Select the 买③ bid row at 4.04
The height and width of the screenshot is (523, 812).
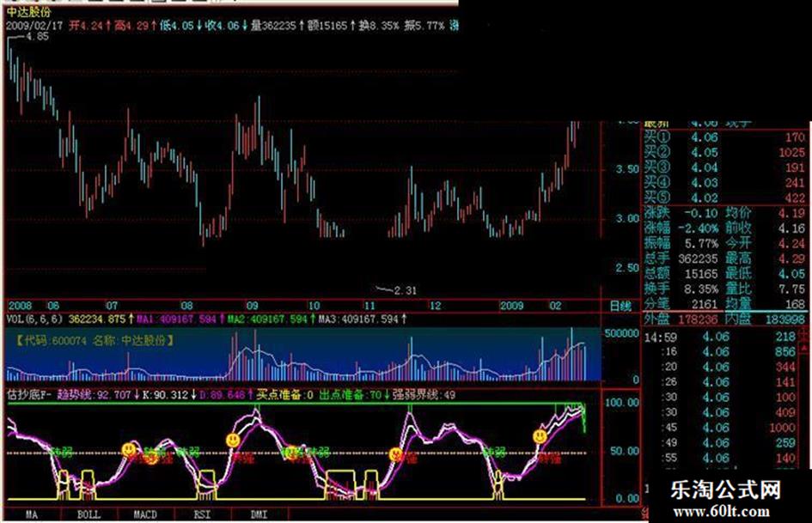[725, 167]
